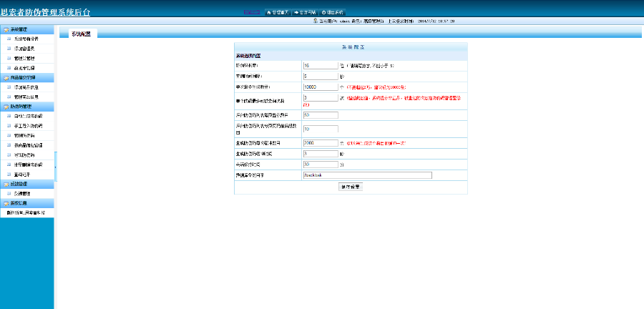Open 自动生成防伪码 in the sidebar
The image size is (644, 309).
(x=28, y=116)
